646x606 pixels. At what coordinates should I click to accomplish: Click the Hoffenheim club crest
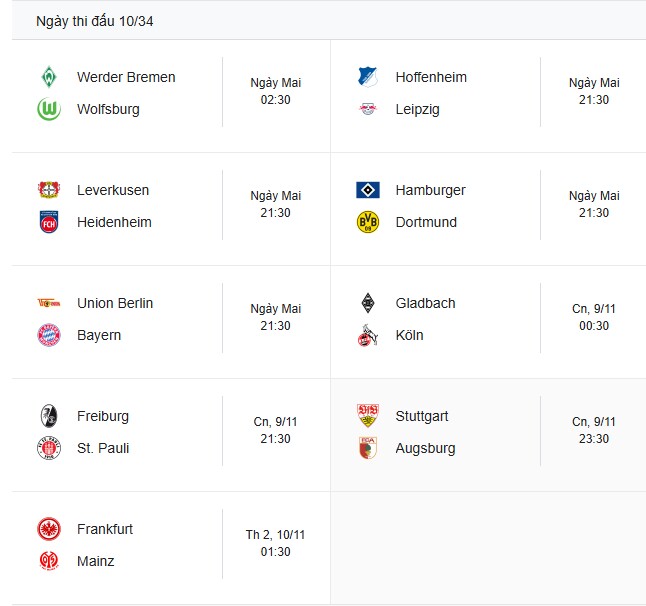point(368,77)
